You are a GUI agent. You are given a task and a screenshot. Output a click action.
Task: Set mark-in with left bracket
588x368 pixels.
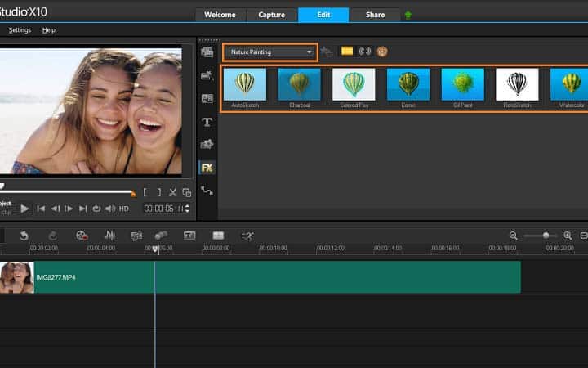pos(145,192)
